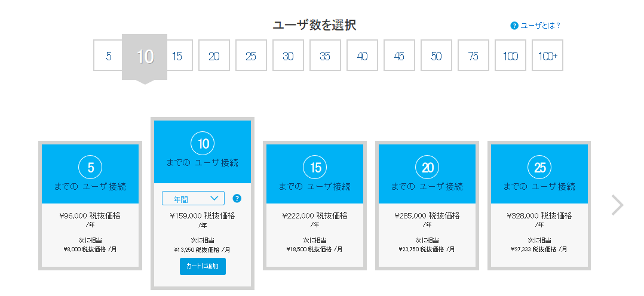
Task: Select the ¥328,000 25-user plan card
Action: [x=539, y=206]
